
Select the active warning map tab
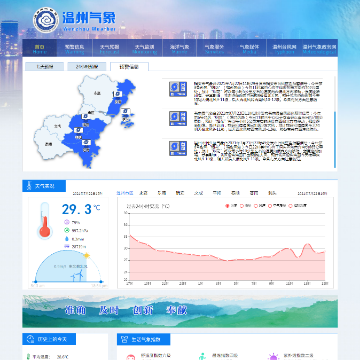coord(129,67)
